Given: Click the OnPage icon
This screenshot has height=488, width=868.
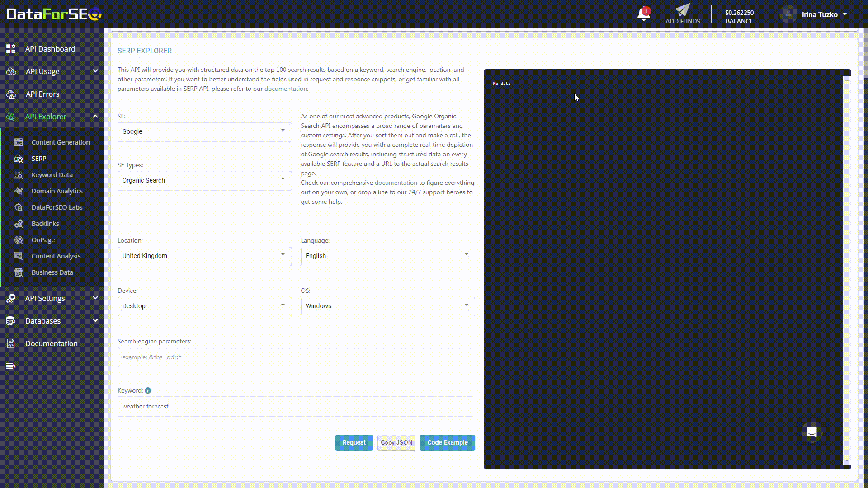Looking at the screenshot, I should point(19,240).
